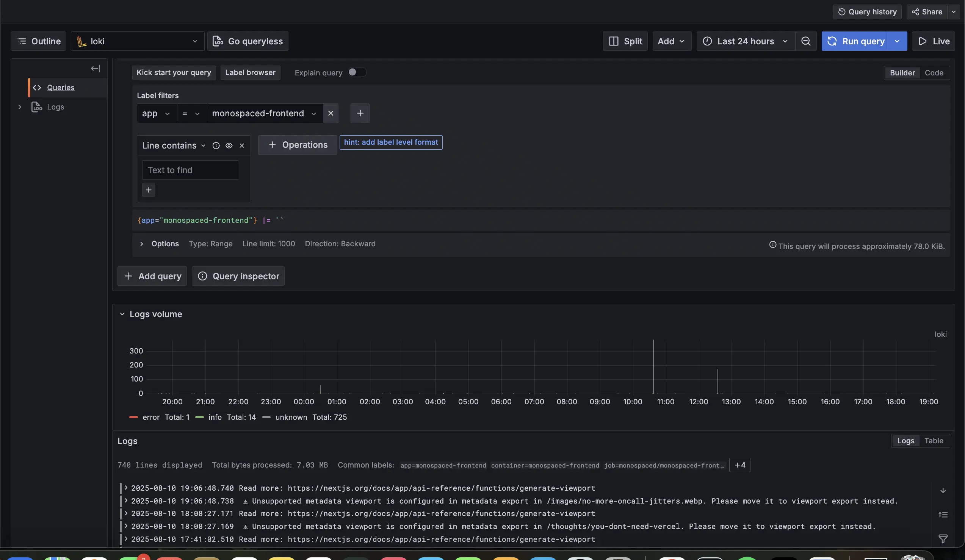Open the app label dropdown
Screen dimensions: 965x560
click(x=156, y=113)
